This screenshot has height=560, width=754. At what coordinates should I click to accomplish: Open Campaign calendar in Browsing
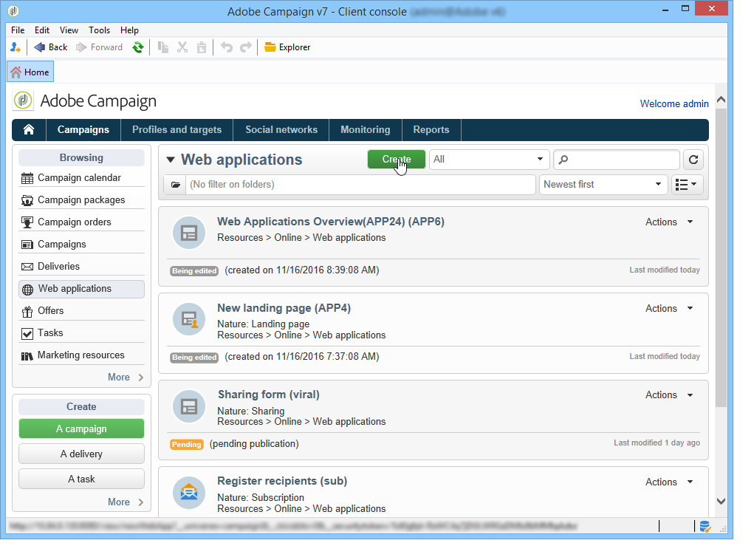(82, 177)
